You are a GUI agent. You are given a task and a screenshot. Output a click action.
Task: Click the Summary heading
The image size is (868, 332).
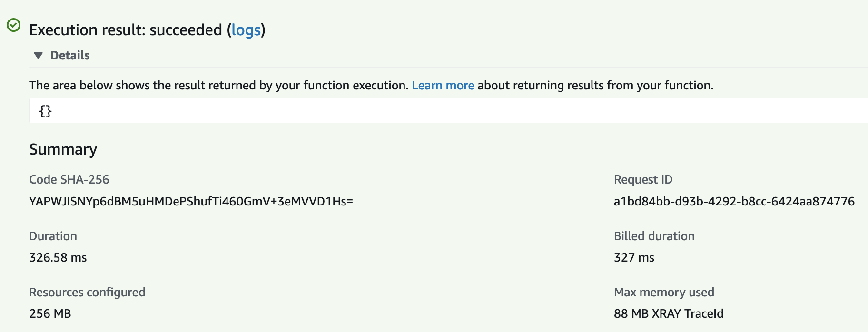coord(63,149)
